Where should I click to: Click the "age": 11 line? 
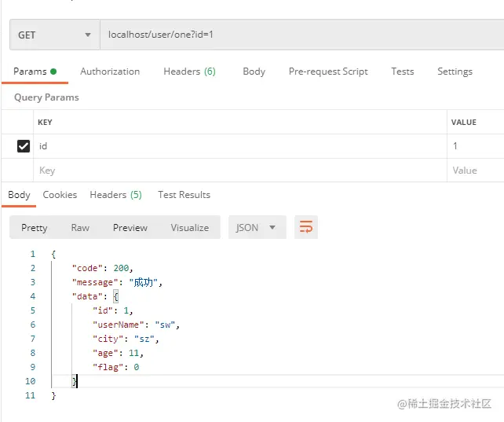tap(118, 353)
